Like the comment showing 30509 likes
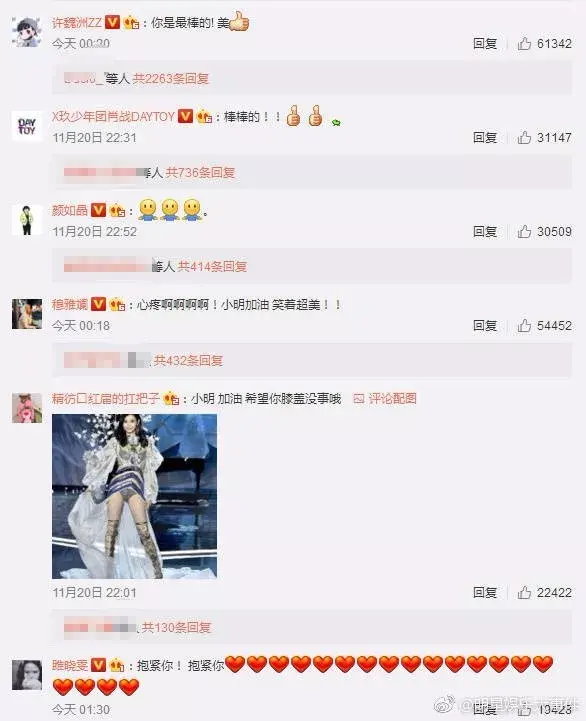 pyautogui.click(x=524, y=231)
